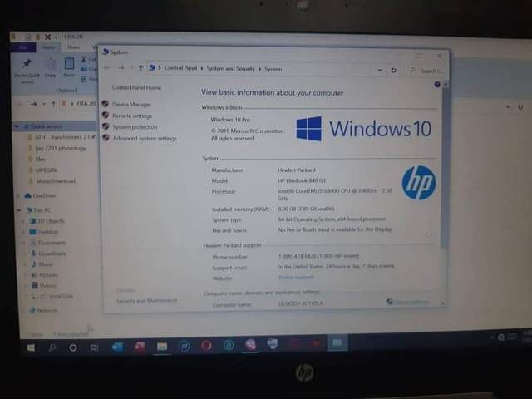The width and height of the screenshot is (532, 399).
Task: Click System and Security in the breadcrumb
Action: pos(231,69)
